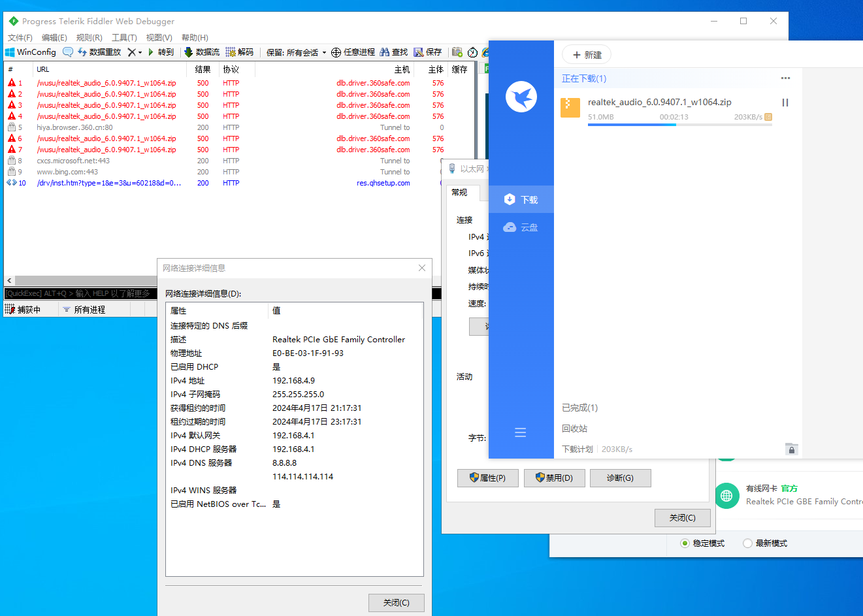Open hamburger menu in blue sidebar
This screenshot has width=863, height=616.
click(x=521, y=432)
